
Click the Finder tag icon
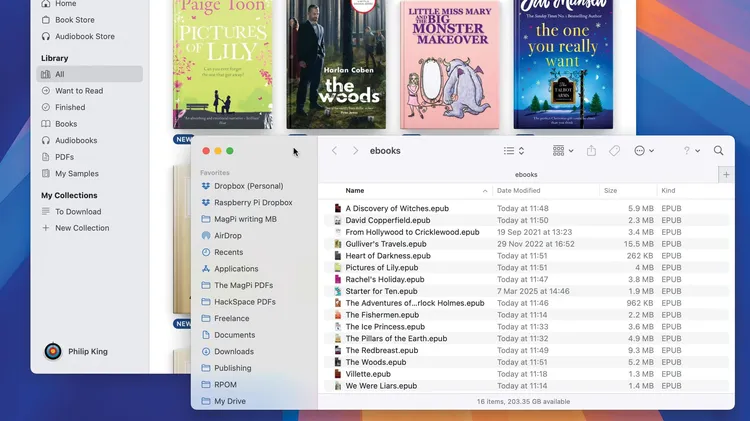coord(614,151)
